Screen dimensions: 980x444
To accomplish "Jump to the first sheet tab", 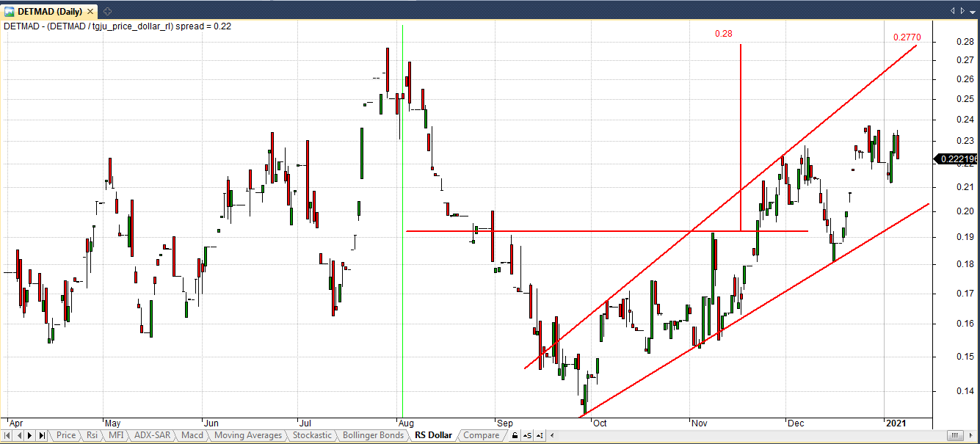I will pyautogui.click(x=9, y=435).
